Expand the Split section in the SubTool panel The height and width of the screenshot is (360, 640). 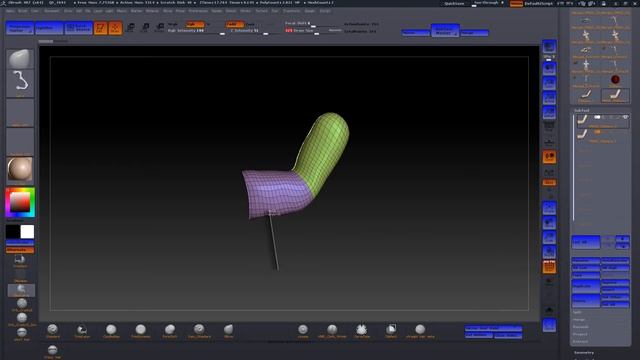click(x=577, y=312)
